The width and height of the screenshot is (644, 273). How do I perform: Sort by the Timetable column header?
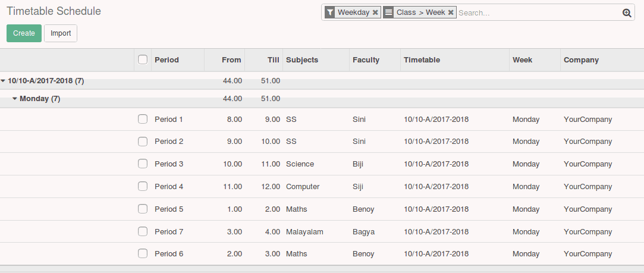coord(422,59)
